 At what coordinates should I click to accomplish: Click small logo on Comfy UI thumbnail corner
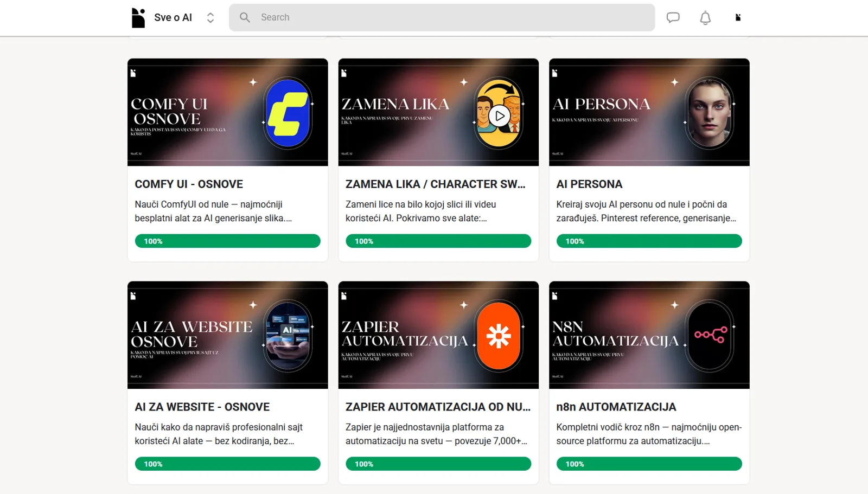coord(133,73)
